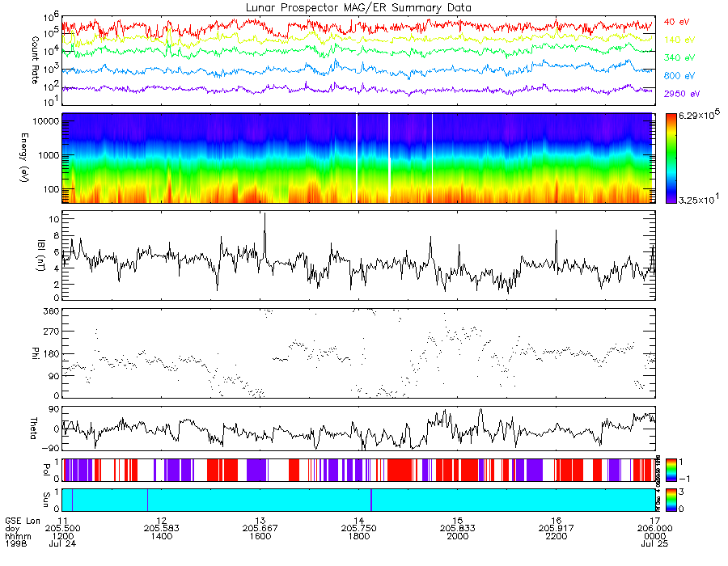This screenshot has height=566, width=728.
Task: Click the "Jul 24" date label
Action: 62,543
